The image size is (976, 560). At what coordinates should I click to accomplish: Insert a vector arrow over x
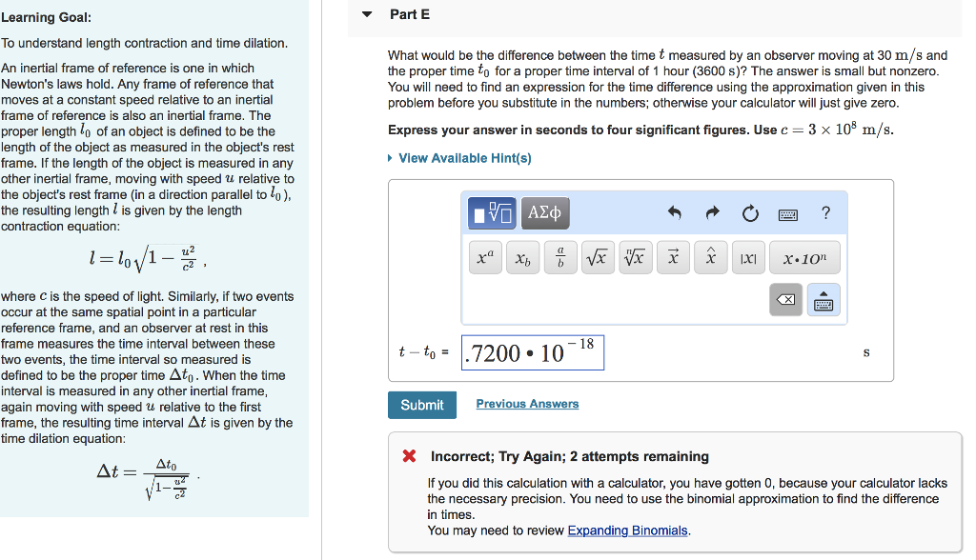673,256
